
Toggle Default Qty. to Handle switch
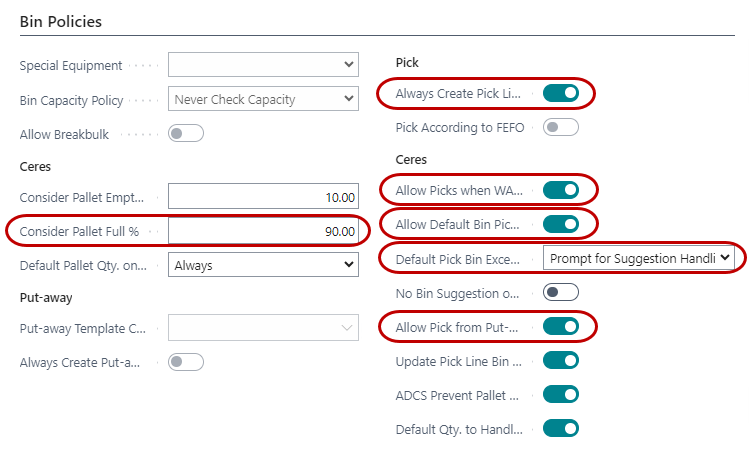click(x=560, y=428)
